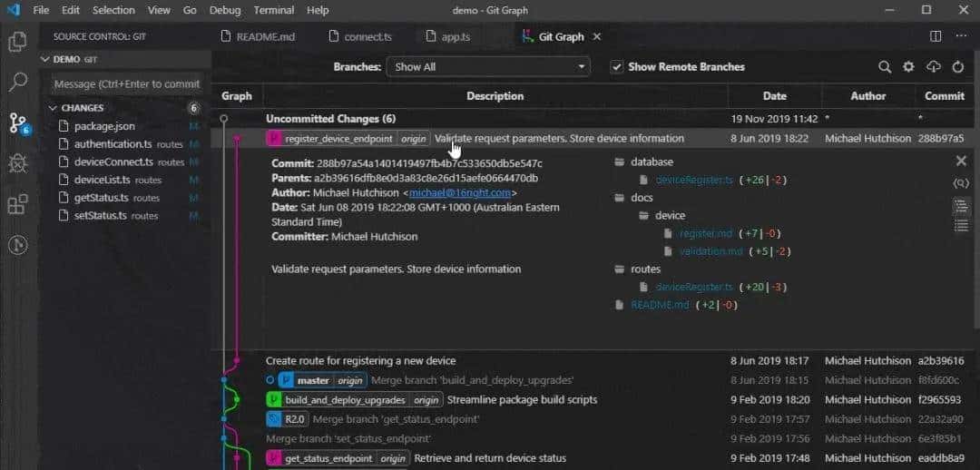Open the Explorer view in activity bar
The image size is (980, 470).
pyautogui.click(x=17, y=42)
